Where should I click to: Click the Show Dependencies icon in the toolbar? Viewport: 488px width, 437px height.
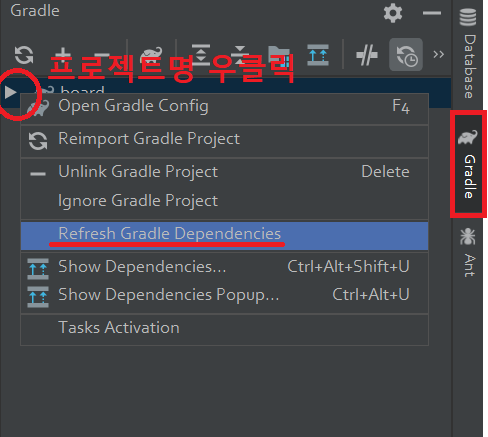coord(318,55)
